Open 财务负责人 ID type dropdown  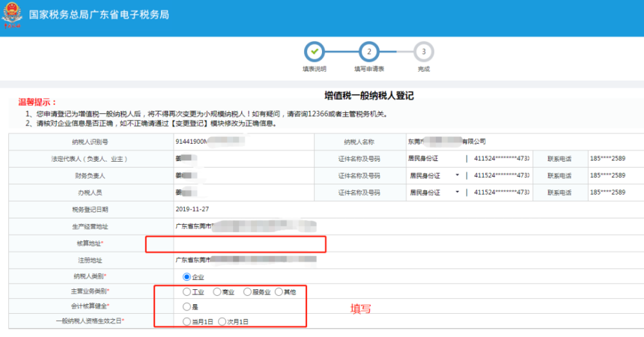[x=435, y=175]
